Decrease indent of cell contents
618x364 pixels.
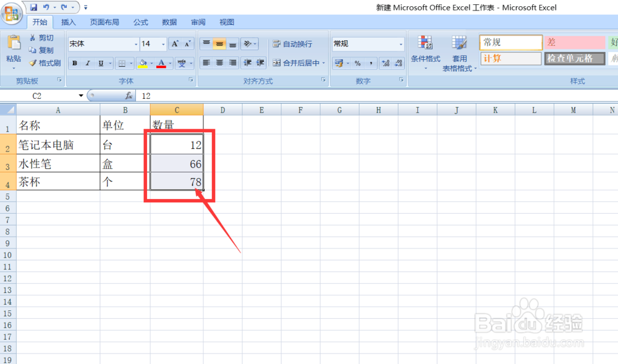tap(248, 62)
